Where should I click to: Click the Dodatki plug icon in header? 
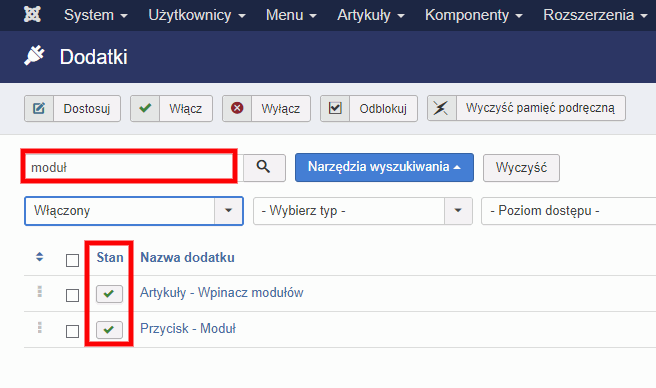tap(34, 56)
